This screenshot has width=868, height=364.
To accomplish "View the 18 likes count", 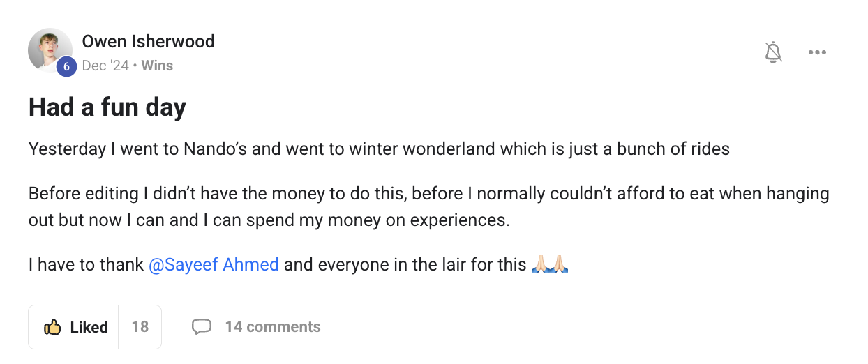I will point(140,327).
